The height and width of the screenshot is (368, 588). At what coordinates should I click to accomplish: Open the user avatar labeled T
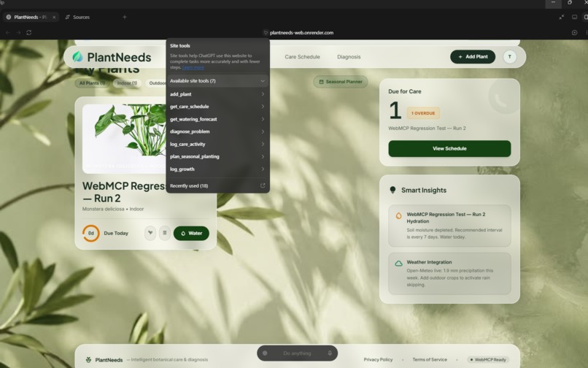click(x=509, y=57)
